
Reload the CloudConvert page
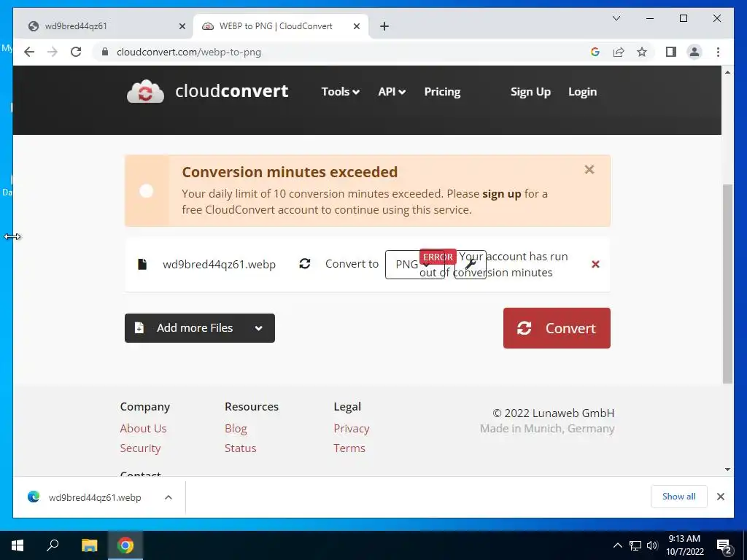[76, 52]
